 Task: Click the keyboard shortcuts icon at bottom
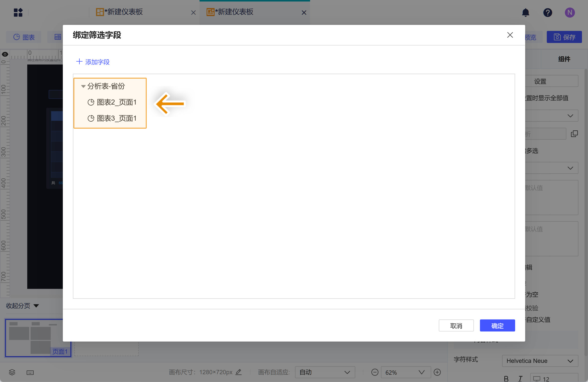click(30, 372)
